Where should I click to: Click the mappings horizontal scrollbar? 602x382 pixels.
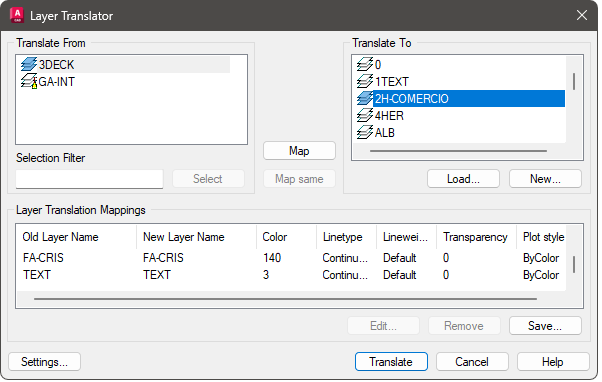pyautogui.click(x=286, y=299)
